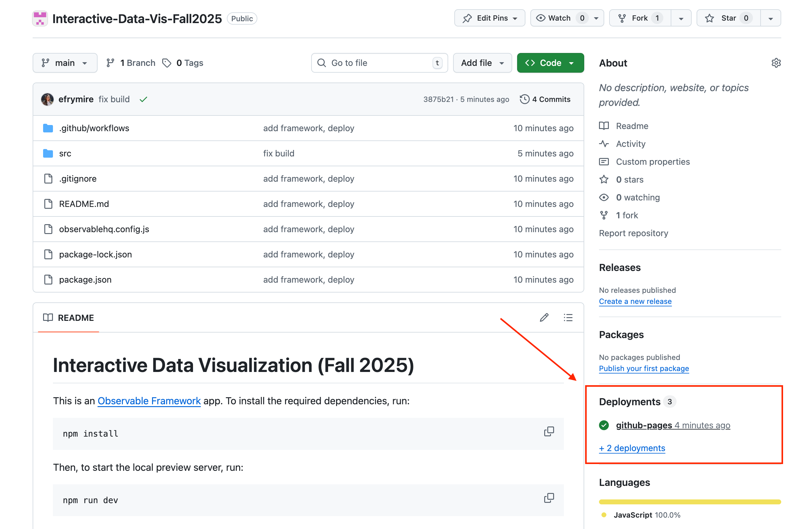
Task: Click the yellow JavaScript language bar
Action: point(689,502)
